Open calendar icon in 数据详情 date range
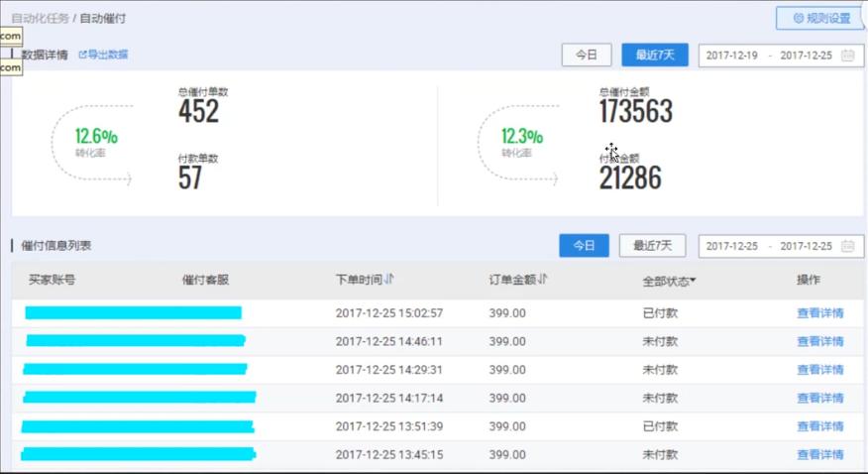Viewport: 868px width, 474px height. click(x=847, y=56)
